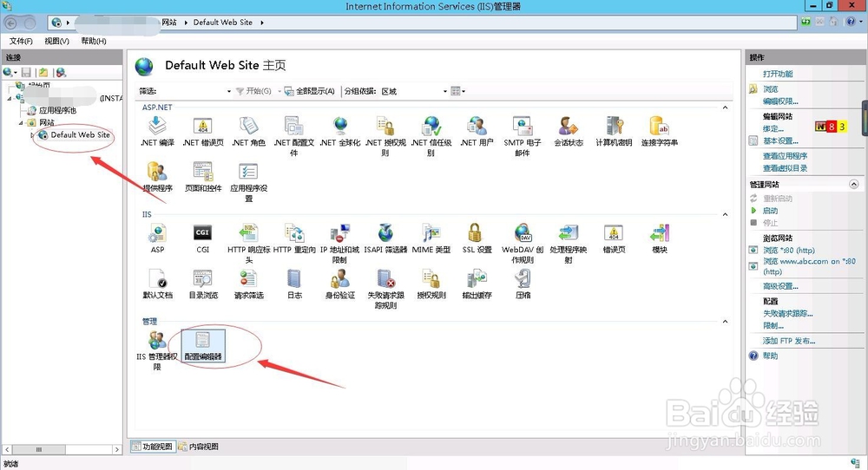Image resolution: width=868 pixels, height=470 pixels.
Task: Open the 应用程序设置 feature
Action: 248,182
